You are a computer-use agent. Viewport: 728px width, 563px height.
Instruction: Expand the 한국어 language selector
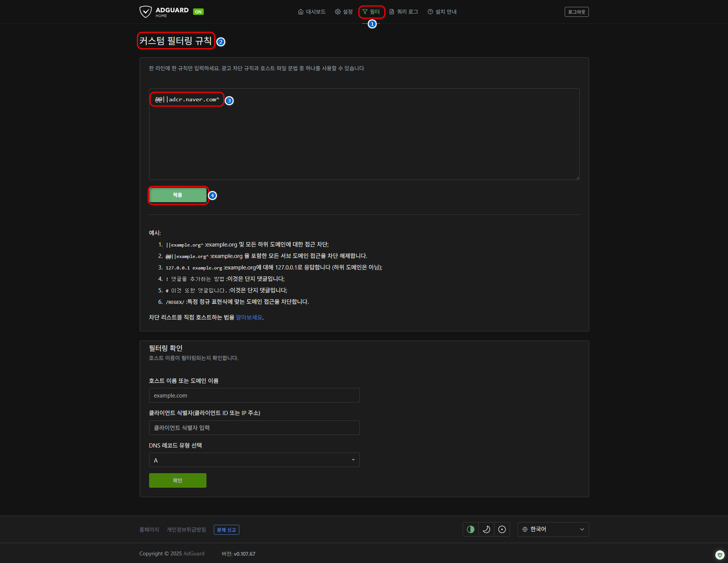pos(553,529)
